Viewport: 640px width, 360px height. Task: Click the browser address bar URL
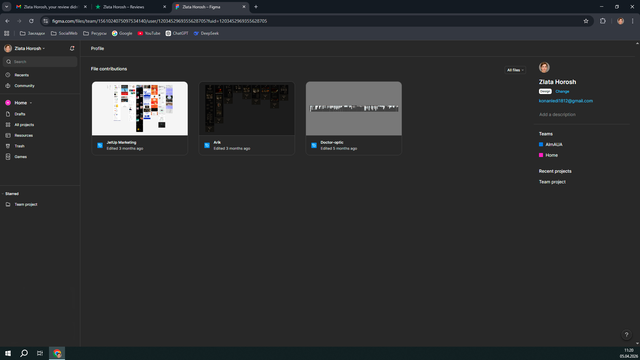[159, 21]
